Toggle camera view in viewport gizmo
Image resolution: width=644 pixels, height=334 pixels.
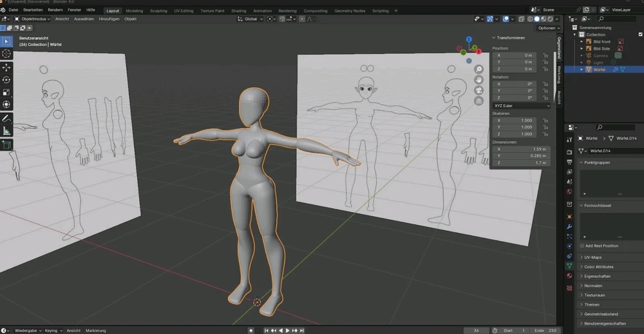(x=478, y=90)
